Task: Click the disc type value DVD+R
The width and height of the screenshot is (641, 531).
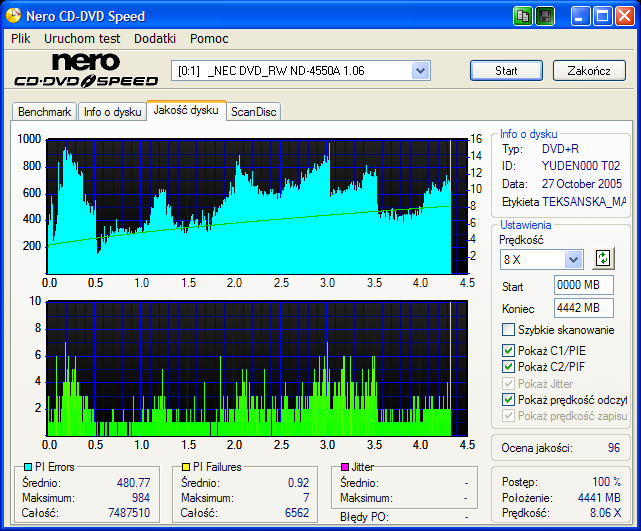Action: (560, 148)
